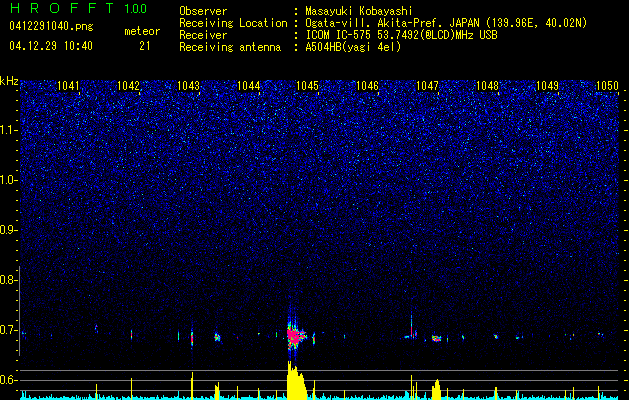The height and width of the screenshot is (400, 629).
Task: Click the HROFFT program title
Action: tap(62, 8)
